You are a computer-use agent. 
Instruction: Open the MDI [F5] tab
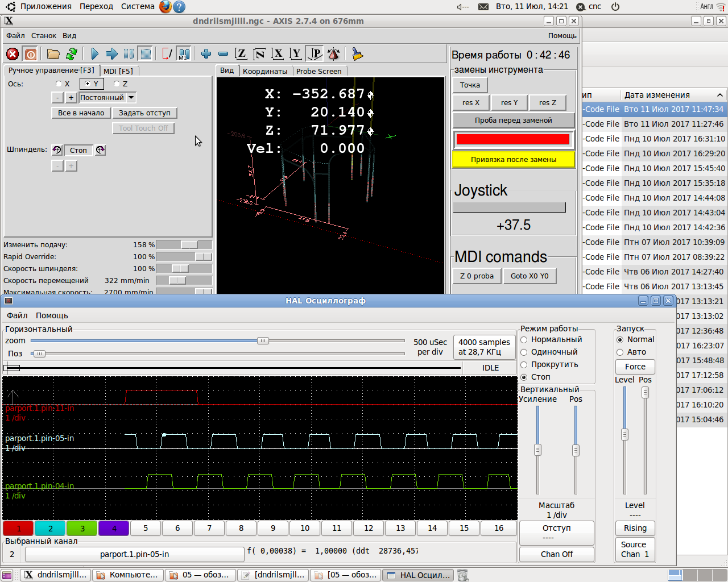pyautogui.click(x=118, y=71)
